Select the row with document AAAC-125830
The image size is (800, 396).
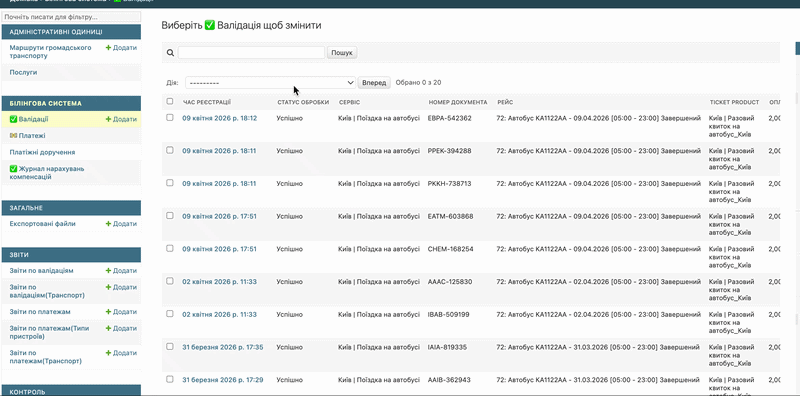pyautogui.click(x=170, y=281)
